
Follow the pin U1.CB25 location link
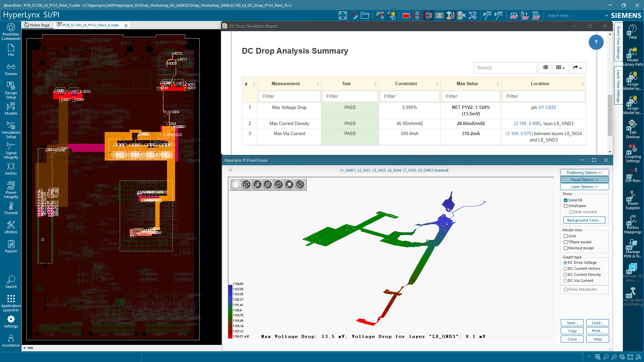[547, 107]
